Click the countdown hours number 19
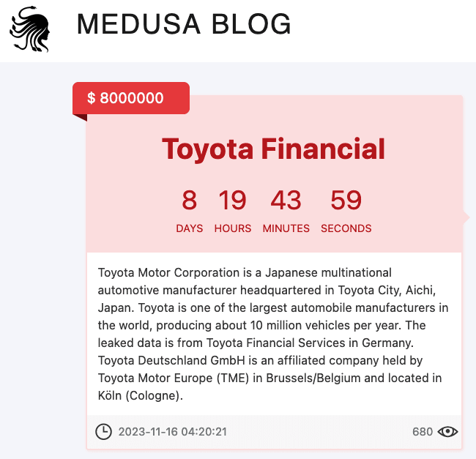The height and width of the screenshot is (459, 476). click(232, 200)
